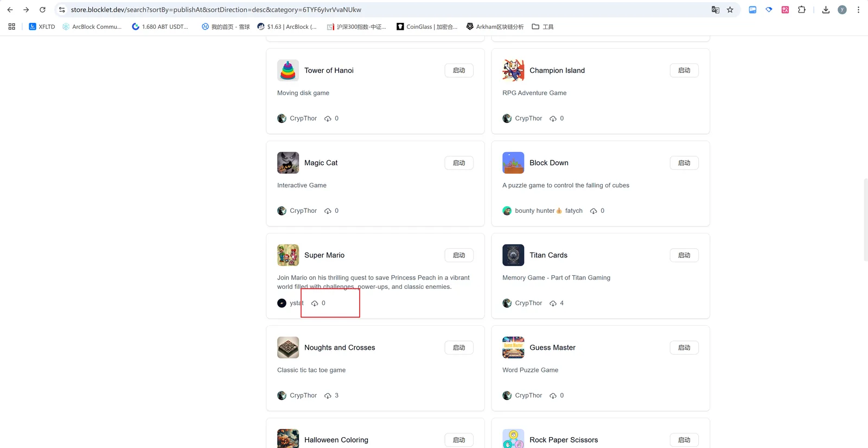Launch Champion Island with 启动 button

[684, 71]
